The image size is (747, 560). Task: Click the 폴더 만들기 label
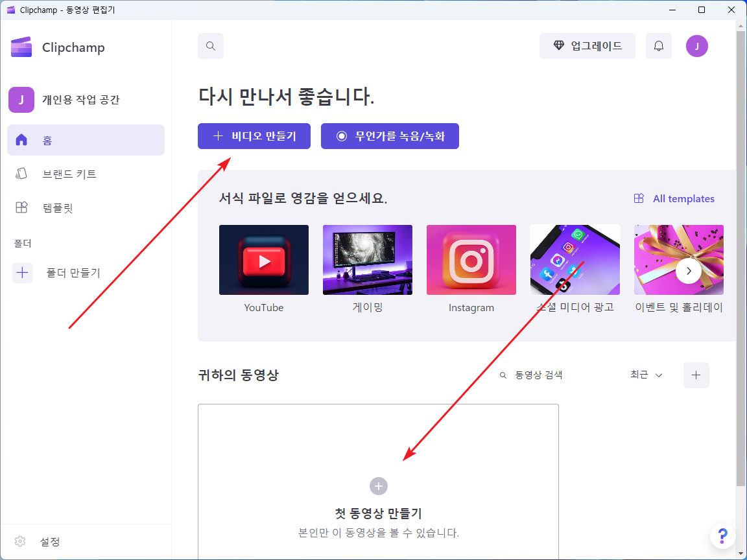(x=73, y=273)
